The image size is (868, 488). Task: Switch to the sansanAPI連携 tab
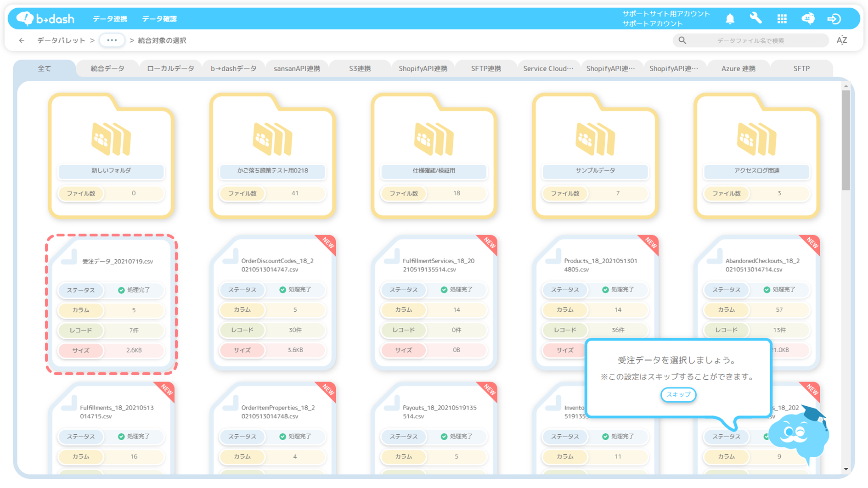pos(297,68)
